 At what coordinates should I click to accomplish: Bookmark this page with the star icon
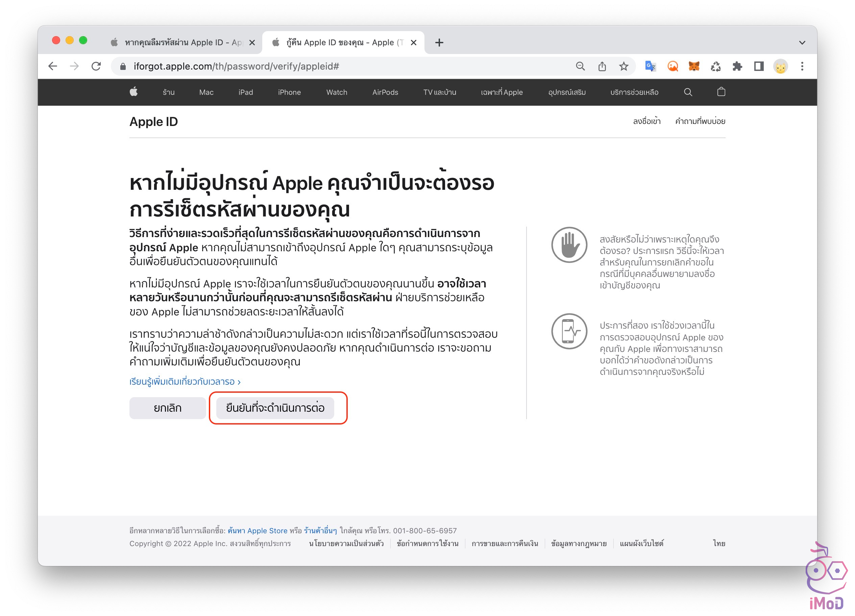pos(624,66)
